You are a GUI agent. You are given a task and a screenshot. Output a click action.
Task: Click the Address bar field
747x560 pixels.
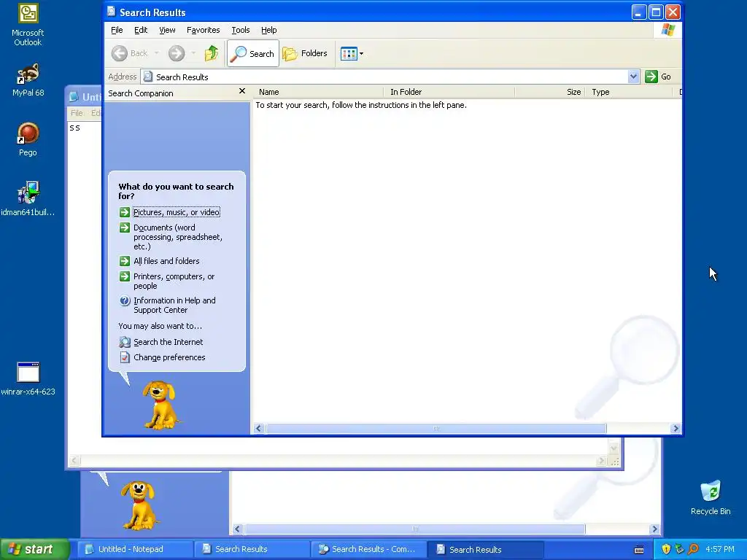(390, 77)
